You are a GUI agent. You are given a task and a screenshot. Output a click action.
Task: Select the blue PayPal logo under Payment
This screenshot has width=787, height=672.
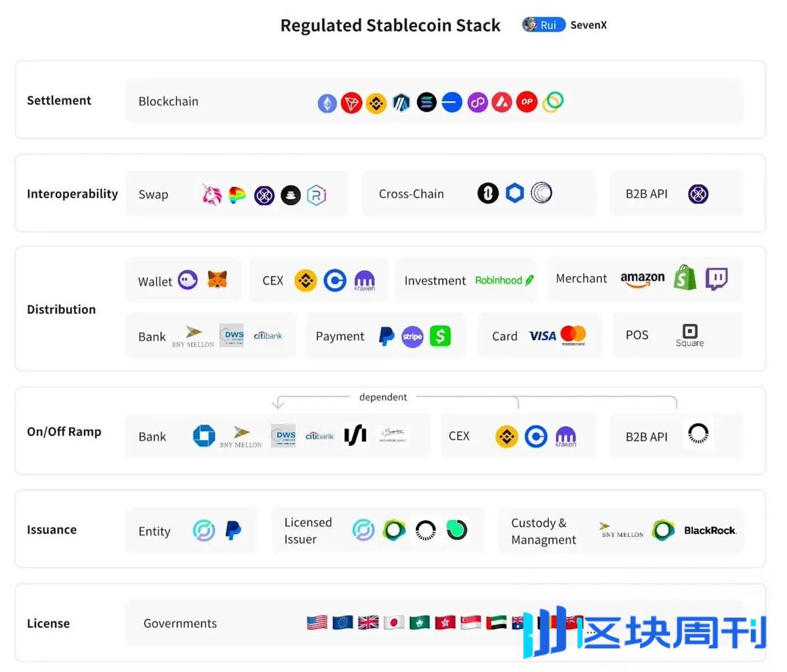point(387,336)
